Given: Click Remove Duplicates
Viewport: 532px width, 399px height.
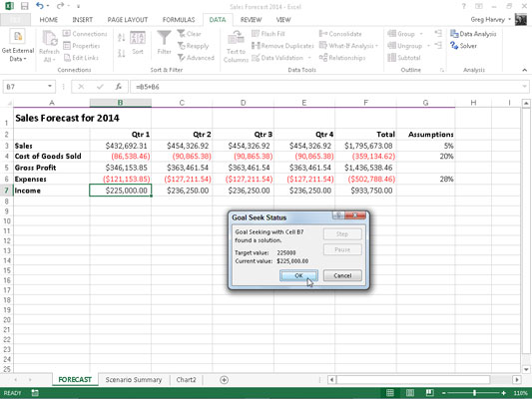Looking at the screenshot, I should click(x=282, y=46).
